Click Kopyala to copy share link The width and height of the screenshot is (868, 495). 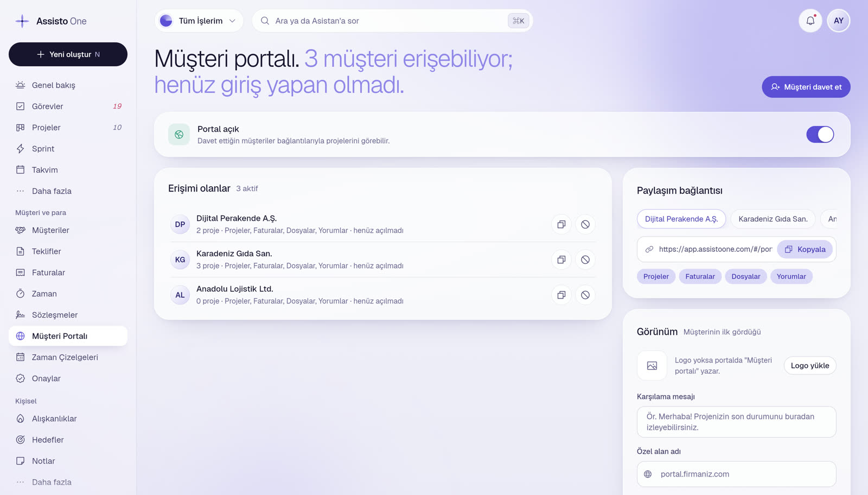tap(805, 249)
